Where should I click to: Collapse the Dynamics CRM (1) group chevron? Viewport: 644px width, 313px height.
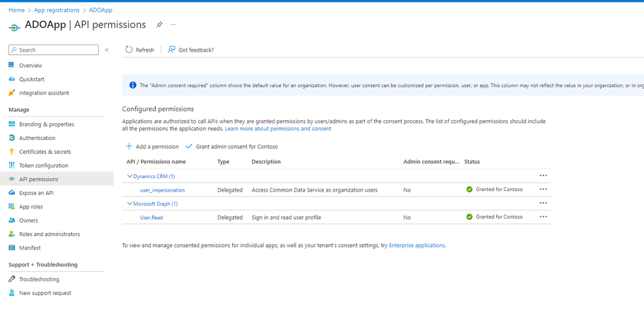[x=130, y=176]
